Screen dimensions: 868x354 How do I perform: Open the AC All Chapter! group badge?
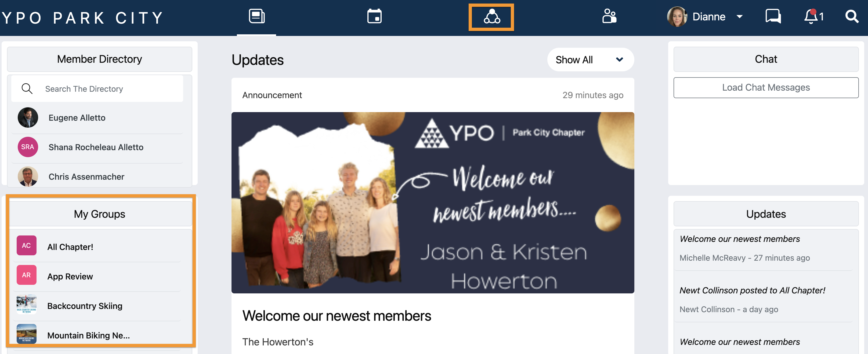pyautogui.click(x=26, y=245)
